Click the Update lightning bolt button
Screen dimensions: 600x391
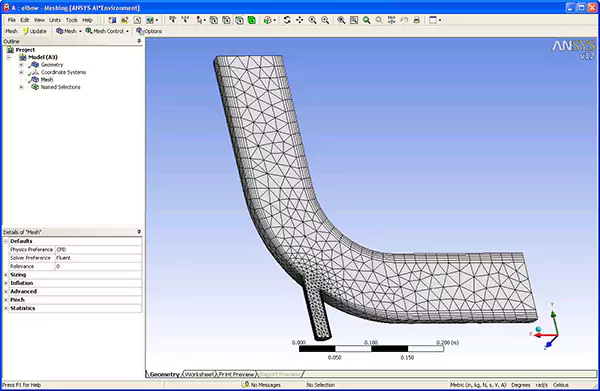35,31
